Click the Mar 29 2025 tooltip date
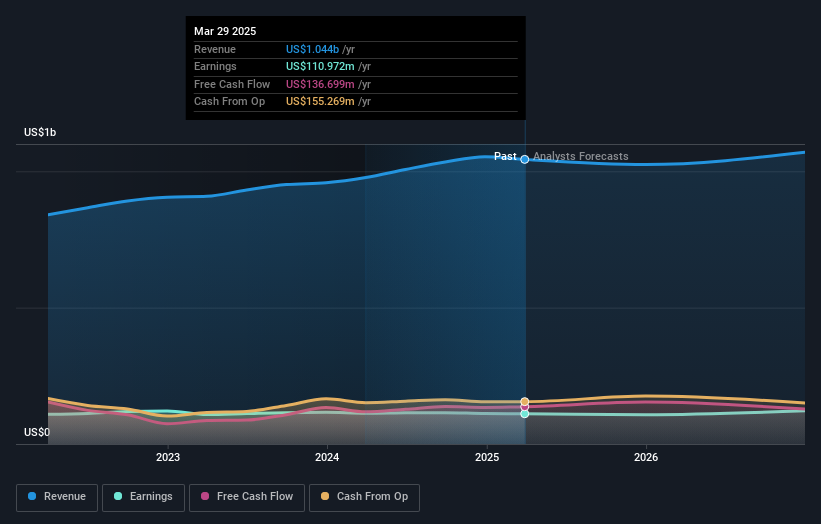 [x=225, y=31]
